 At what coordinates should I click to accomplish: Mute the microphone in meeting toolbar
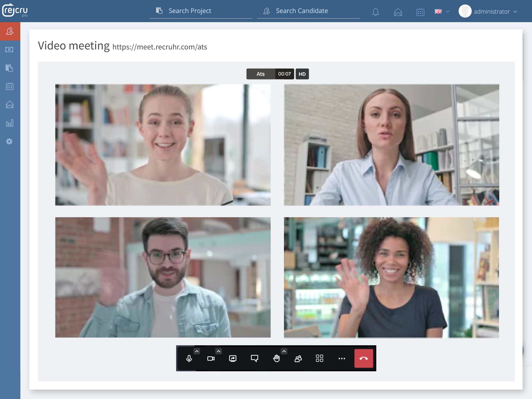tap(189, 358)
